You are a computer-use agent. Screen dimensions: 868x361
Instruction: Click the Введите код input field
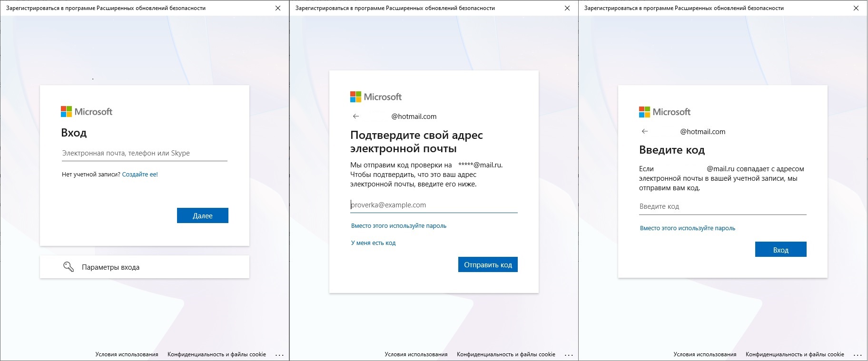pos(723,206)
